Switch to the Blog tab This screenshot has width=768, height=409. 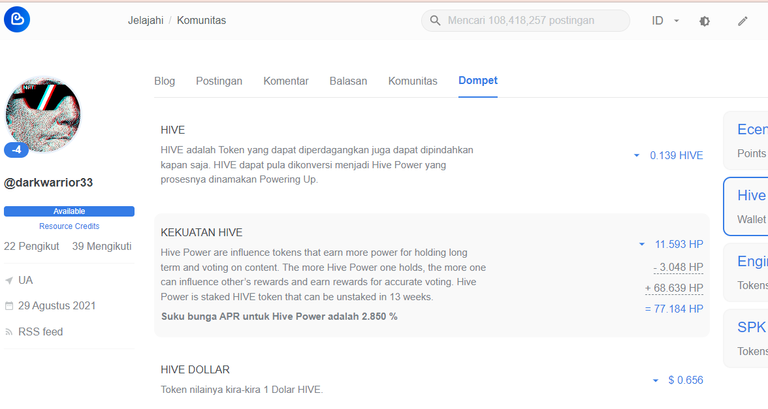tap(165, 81)
